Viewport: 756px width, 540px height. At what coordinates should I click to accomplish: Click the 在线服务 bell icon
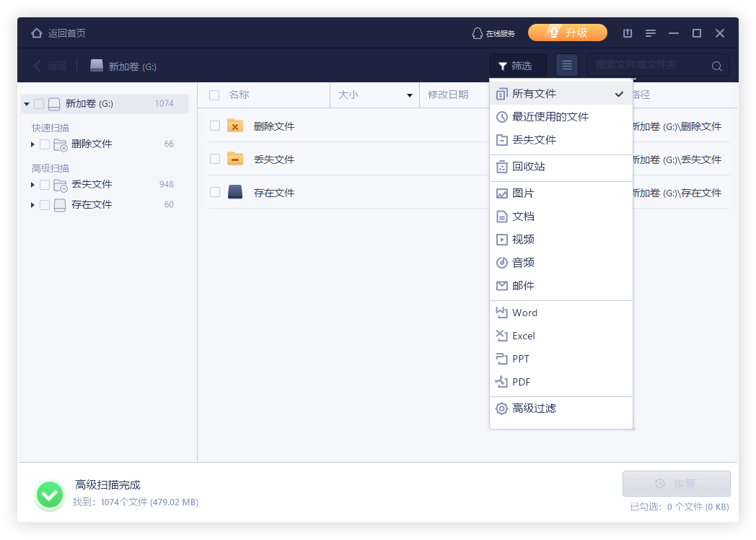(476, 32)
